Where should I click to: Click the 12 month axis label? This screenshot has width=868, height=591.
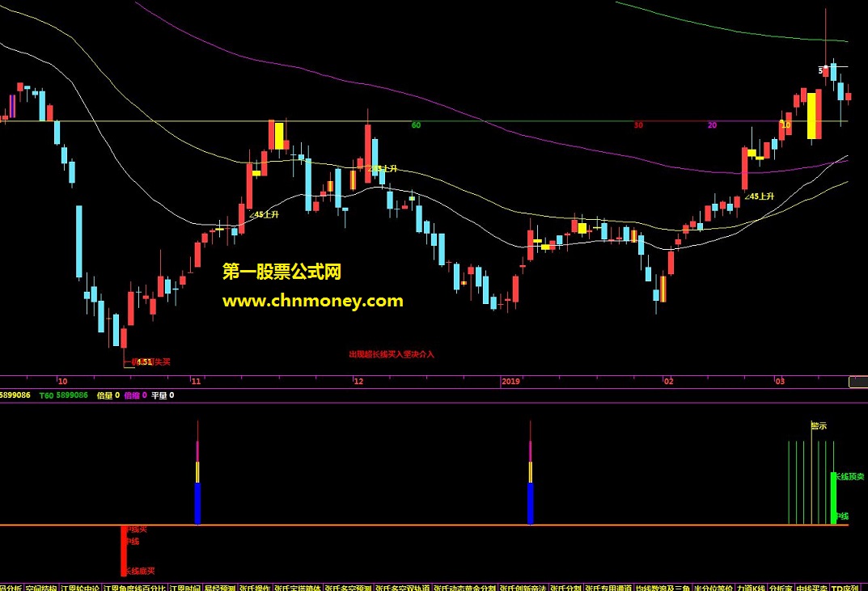tap(358, 382)
